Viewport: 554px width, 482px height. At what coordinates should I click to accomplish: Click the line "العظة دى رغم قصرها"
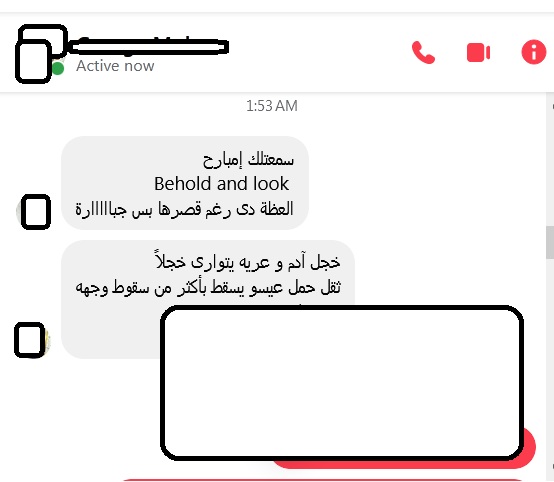184,209
